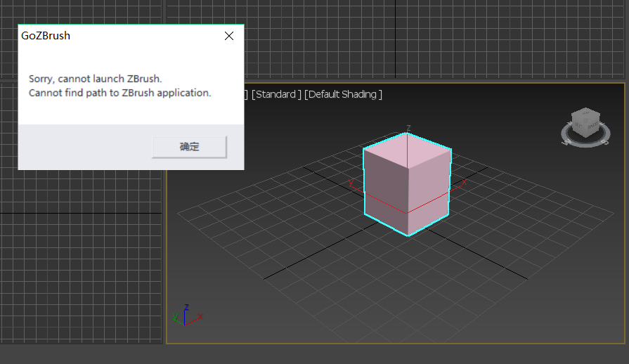
Task: Open the [Default Shading] viewport menu
Action: pos(343,94)
